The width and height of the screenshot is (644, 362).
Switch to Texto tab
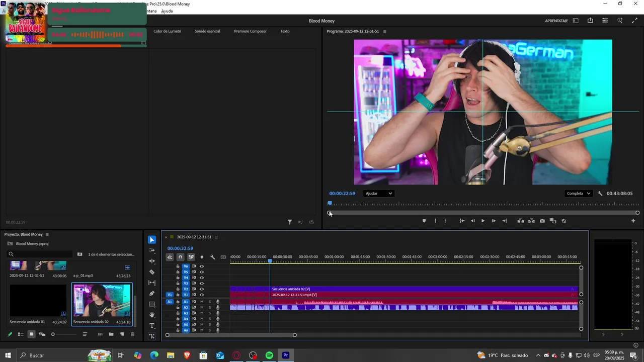285,31
